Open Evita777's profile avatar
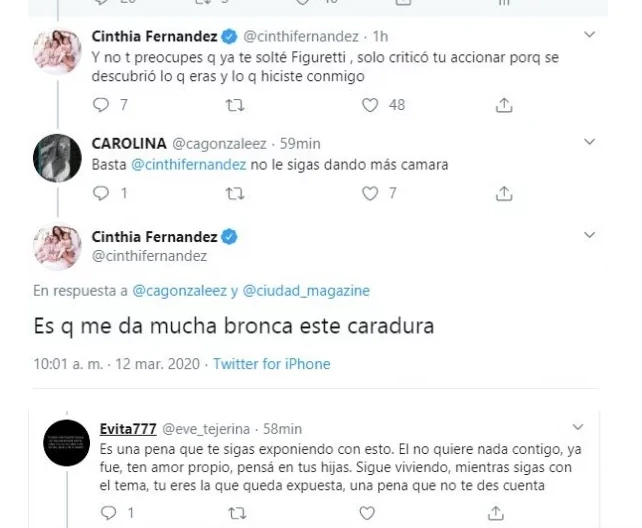 pos(69,444)
